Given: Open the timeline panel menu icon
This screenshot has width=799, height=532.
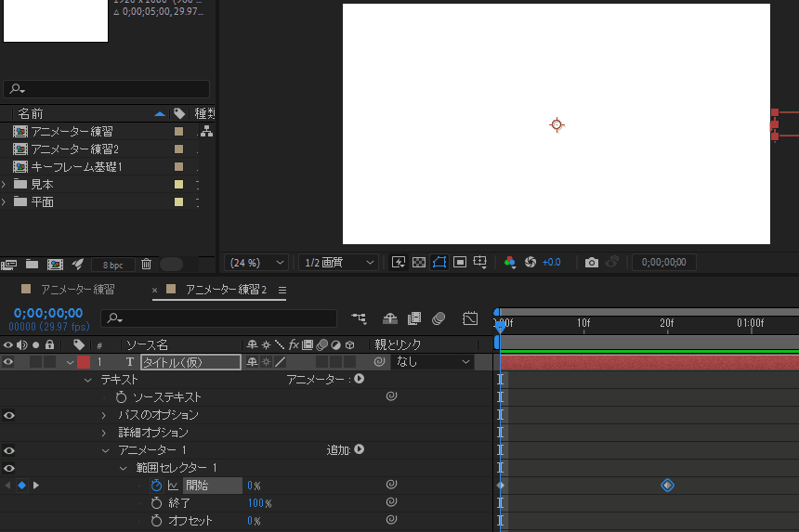Looking at the screenshot, I should (282, 291).
